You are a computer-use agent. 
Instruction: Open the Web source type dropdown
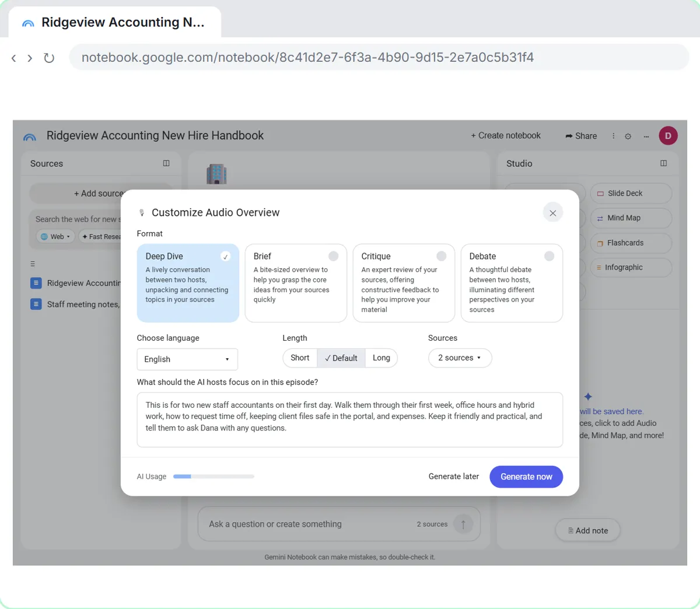coord(55,237)
